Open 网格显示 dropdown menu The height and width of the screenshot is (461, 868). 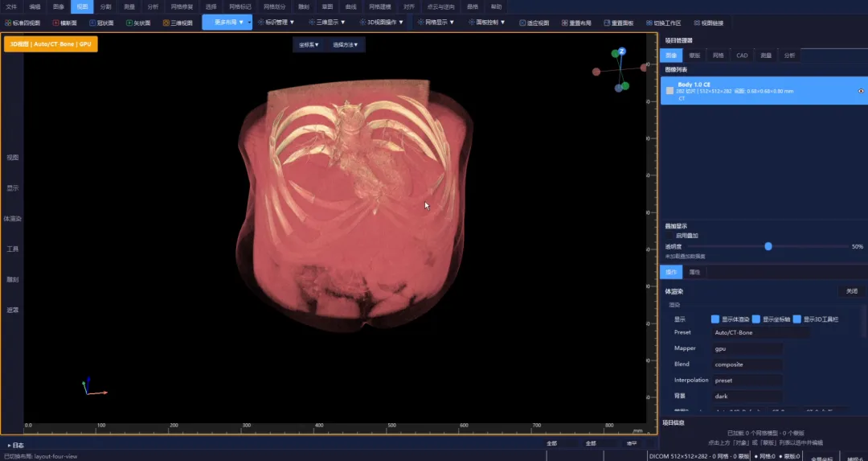tap(436, 23)
